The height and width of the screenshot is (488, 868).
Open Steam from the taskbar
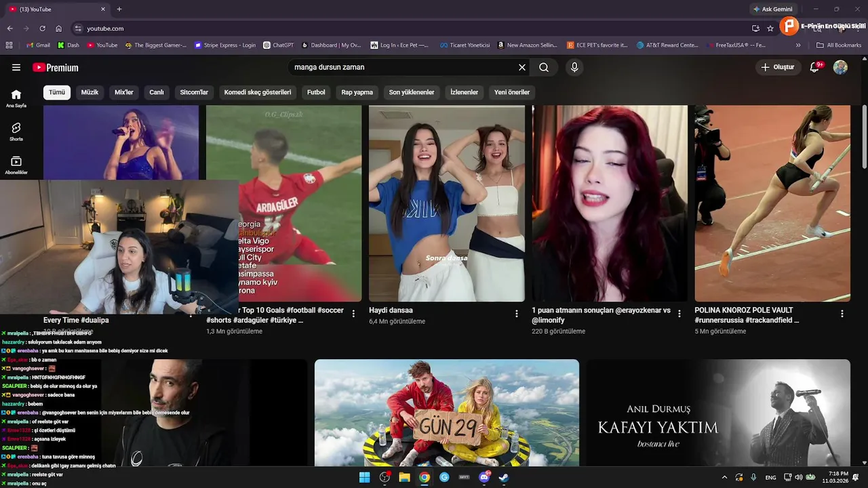click(504, 477)
